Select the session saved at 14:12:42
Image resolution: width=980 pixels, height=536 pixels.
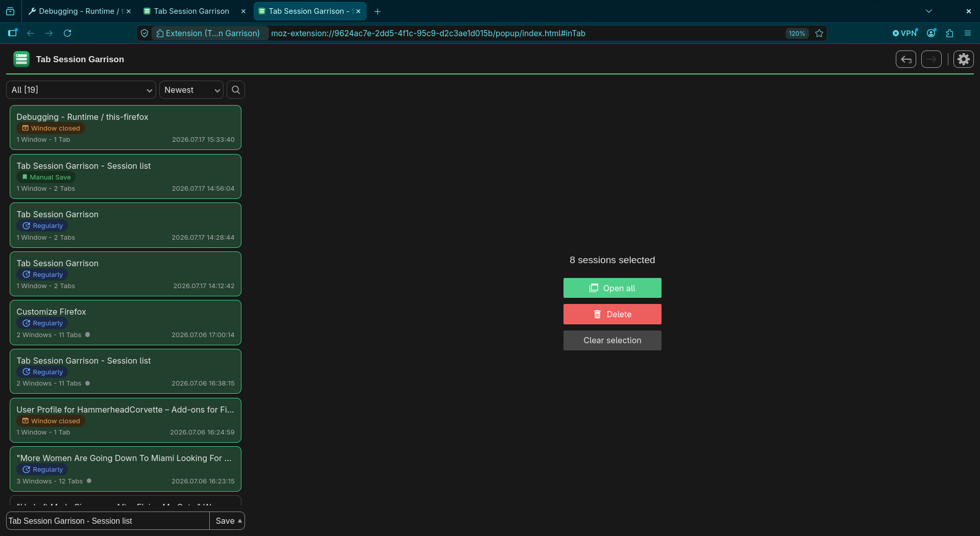[126, 274]
